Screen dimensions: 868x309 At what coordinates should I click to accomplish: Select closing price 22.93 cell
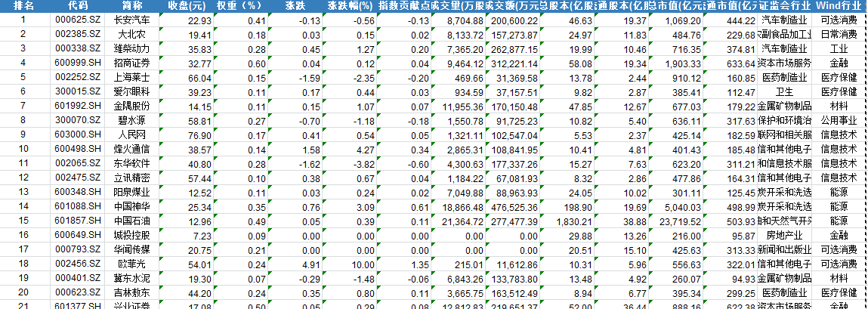point(187,20)
